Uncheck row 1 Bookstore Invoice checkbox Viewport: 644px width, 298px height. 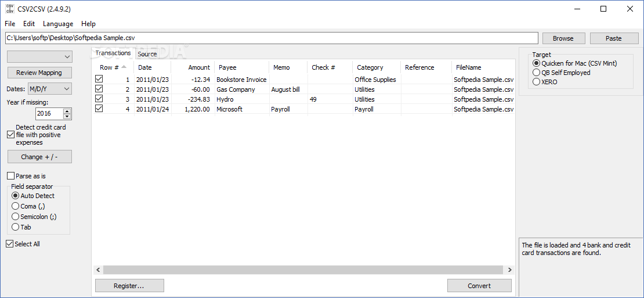pyautogui.click(x=99, y=79)
